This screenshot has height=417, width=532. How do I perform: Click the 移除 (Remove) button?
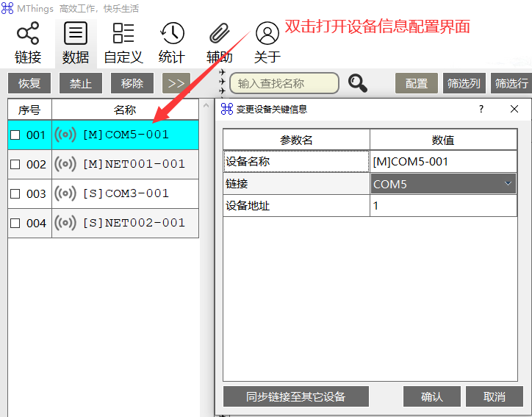(x=132, y=83)
